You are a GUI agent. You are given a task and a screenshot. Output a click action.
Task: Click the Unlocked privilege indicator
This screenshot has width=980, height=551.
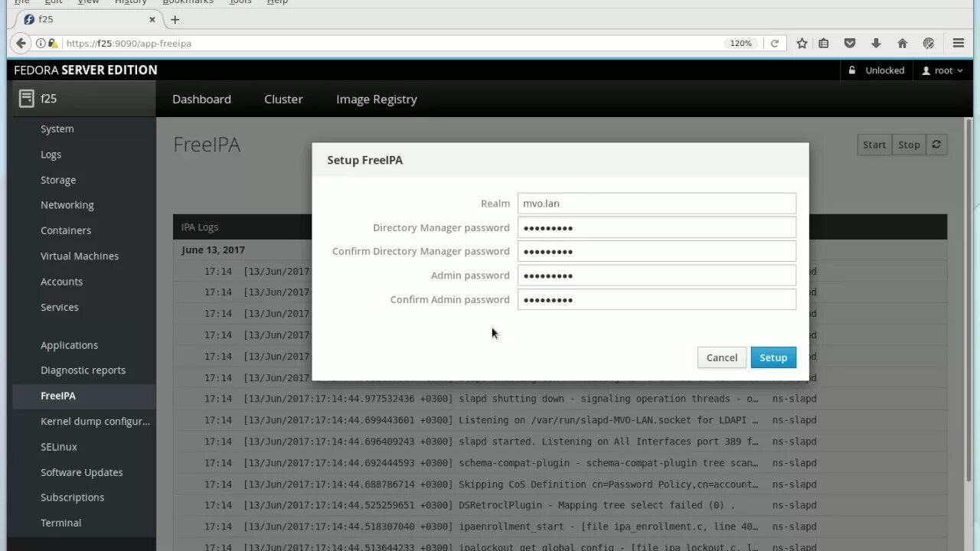876,70
